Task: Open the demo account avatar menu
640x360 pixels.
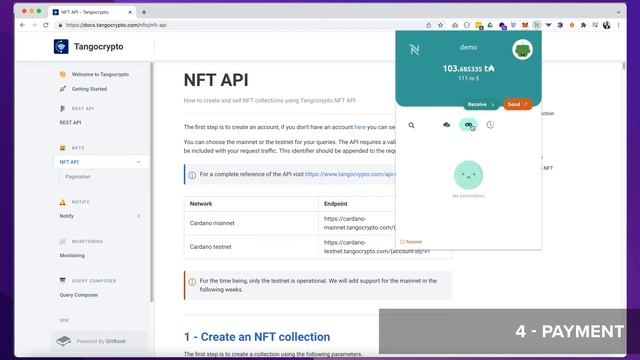Action: 522,49
